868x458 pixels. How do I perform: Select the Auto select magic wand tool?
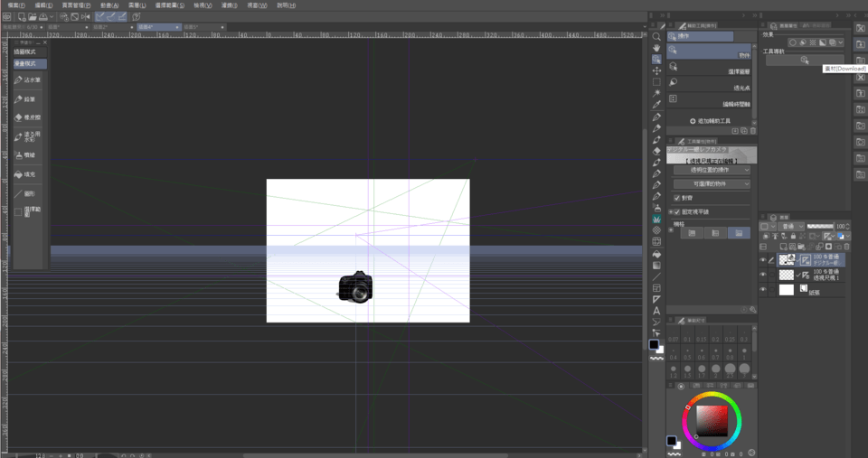click(656, 93)
